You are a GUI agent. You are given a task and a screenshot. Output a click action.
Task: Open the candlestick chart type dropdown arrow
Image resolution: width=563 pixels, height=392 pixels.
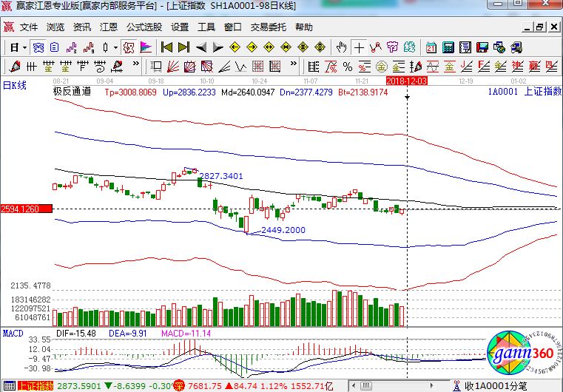[x=115, y=47]
